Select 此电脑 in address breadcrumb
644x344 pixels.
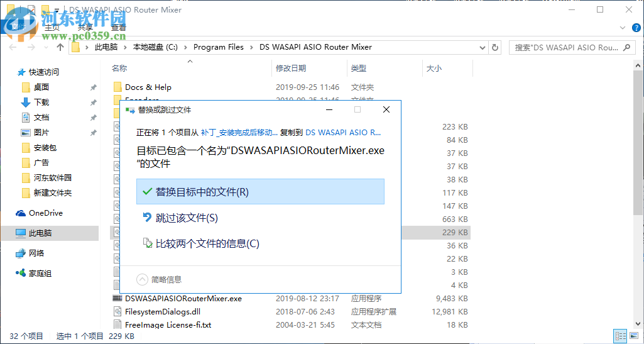(106, 47)
